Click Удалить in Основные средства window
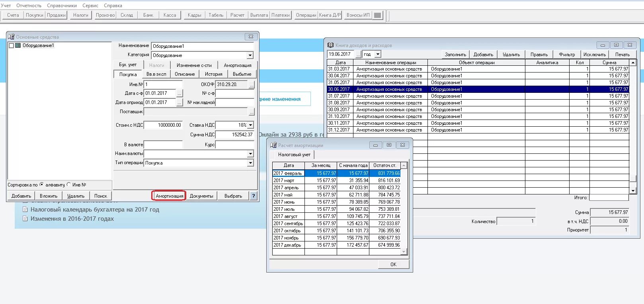Viewport: 644px width, 304px height. point(76,196)
